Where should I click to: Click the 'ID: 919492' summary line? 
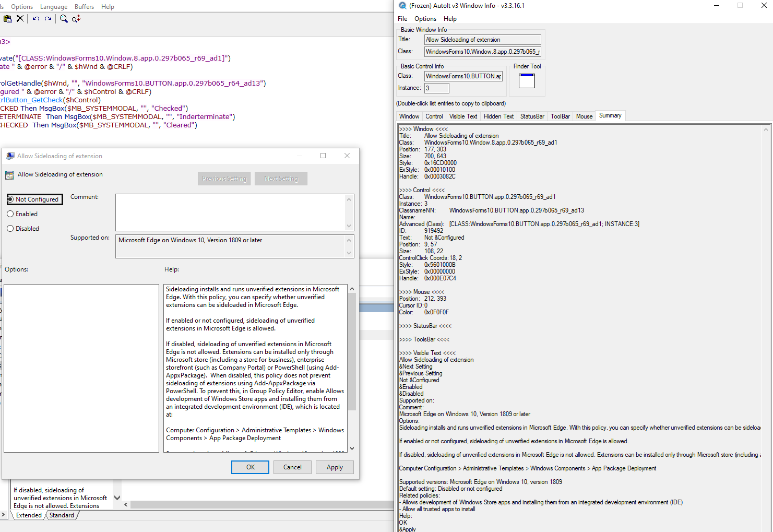pyautogui.click(x=421, y=231)
